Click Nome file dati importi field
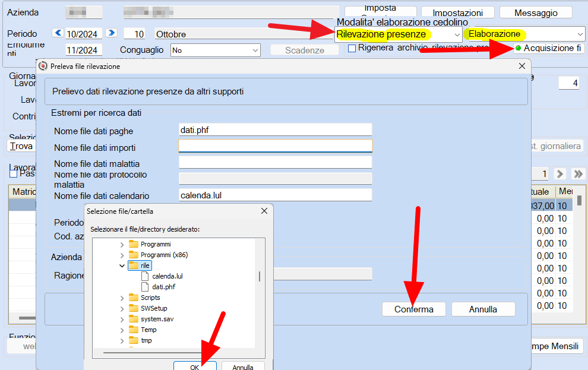This screenshot has width=588, height=370. coord(275,146)
